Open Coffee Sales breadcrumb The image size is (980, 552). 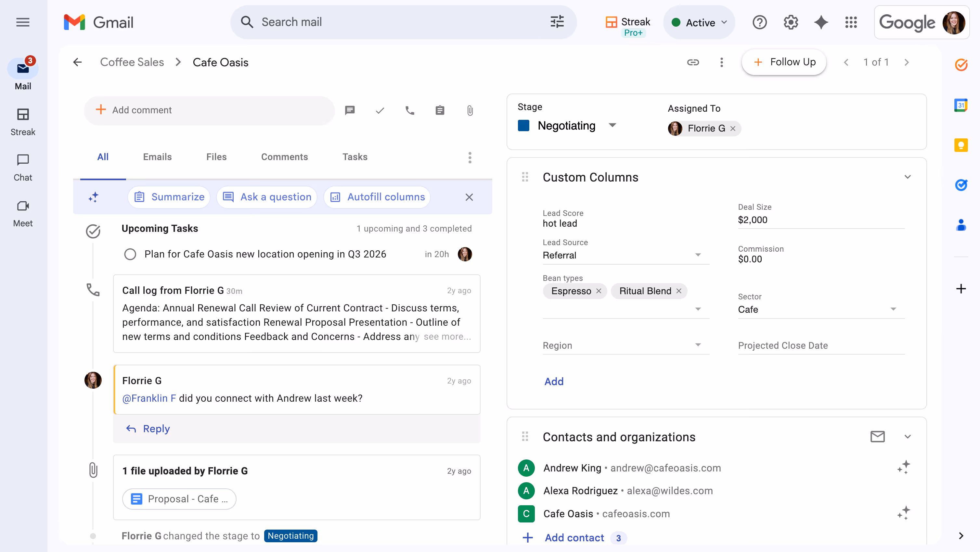coord(132,62)
